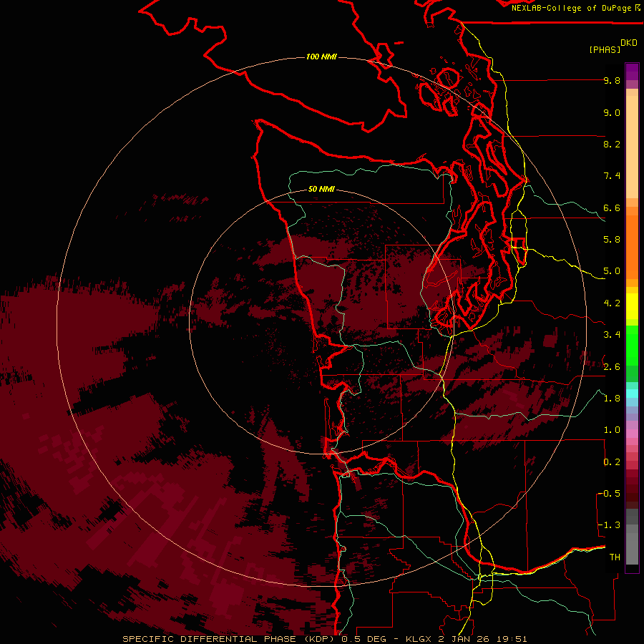The height and width of the screenshot is (644, 644).
Task: Click the purple segment at top of color bar
Action: [632, 72]
